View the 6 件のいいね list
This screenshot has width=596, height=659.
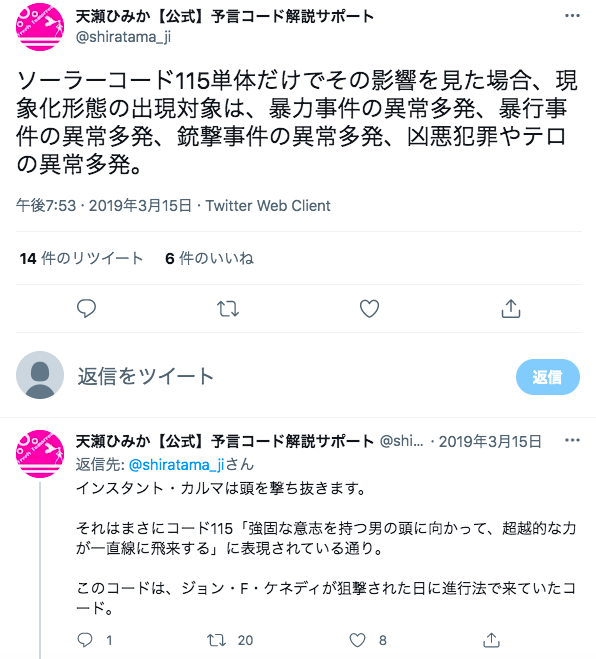(x=209, y=258)
